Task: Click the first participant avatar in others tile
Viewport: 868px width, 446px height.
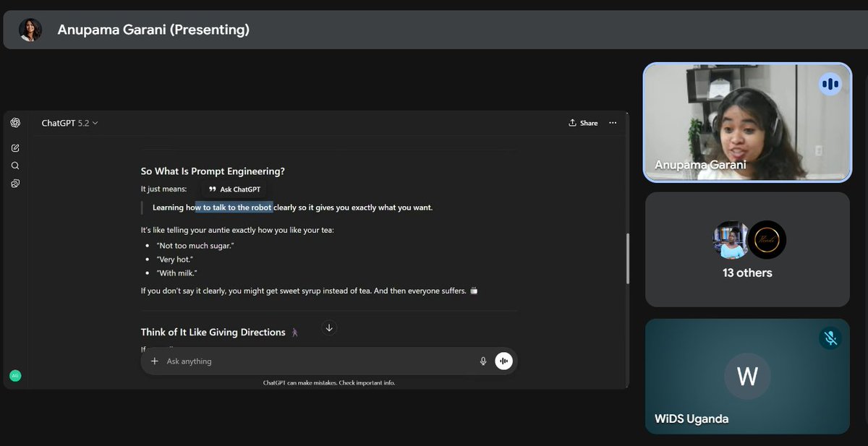Action: tap(729, 240)
